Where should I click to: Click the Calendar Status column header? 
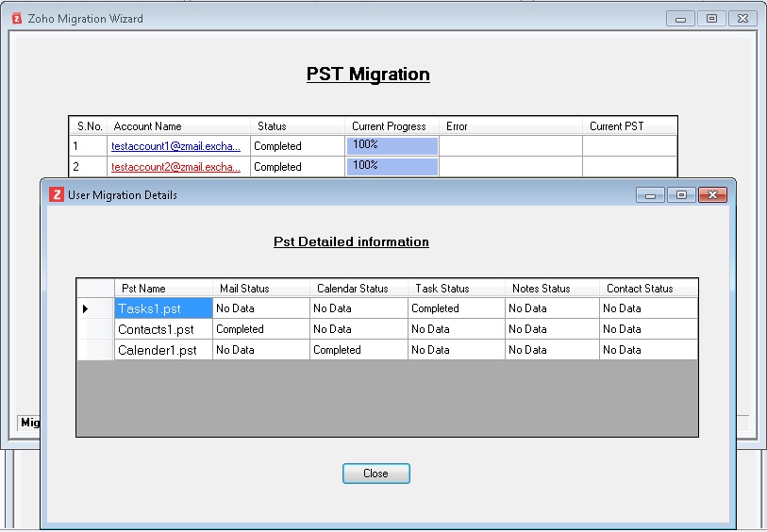358,289
